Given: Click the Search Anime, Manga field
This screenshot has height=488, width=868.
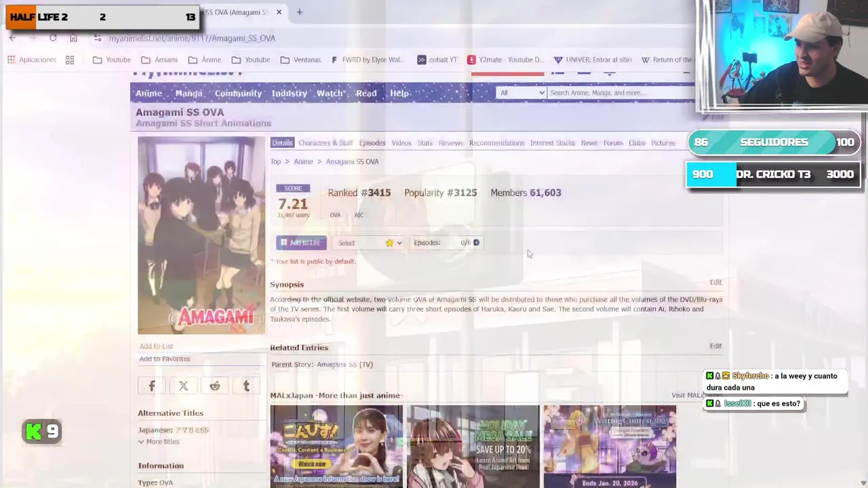Looking at the screenshot, I should [x=620, y=93].
